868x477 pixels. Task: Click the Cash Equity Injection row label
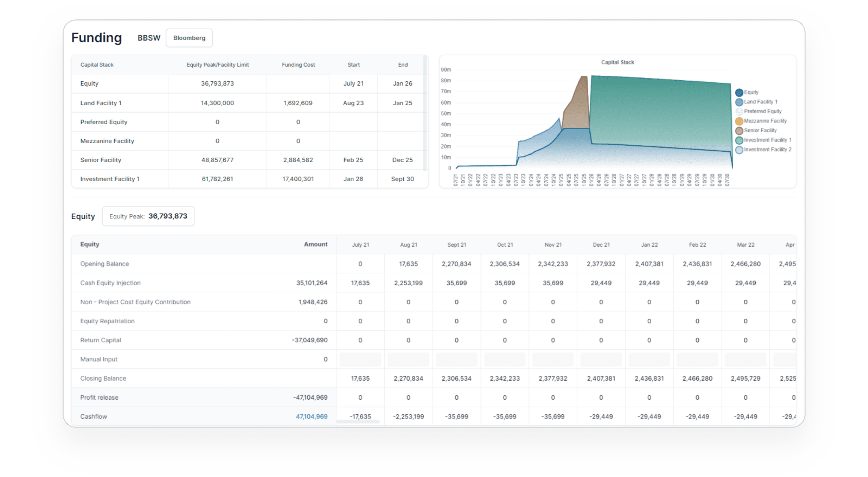(110, 283)
